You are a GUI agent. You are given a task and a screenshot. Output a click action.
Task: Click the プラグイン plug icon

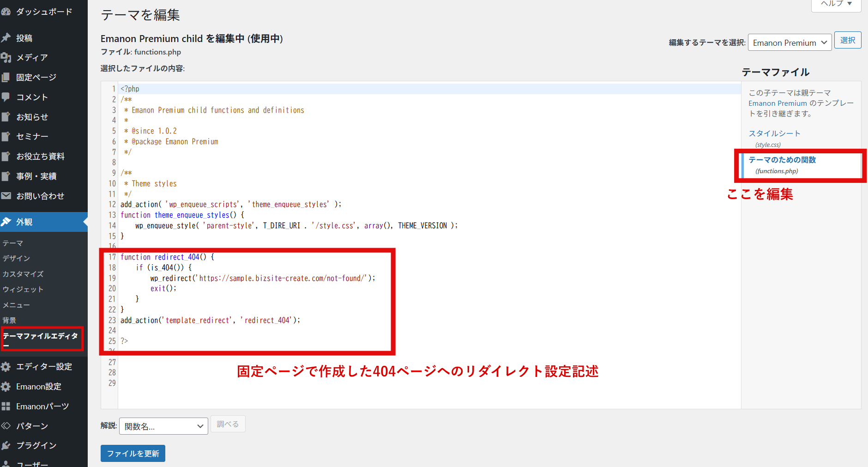click(6, 445)
